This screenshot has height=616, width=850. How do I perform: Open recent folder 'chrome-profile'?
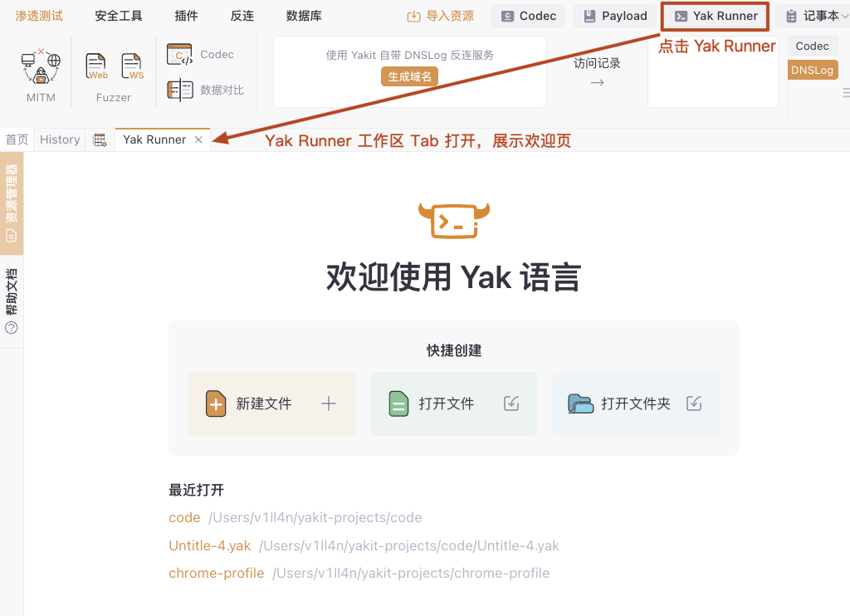click(x=217, y=573)
